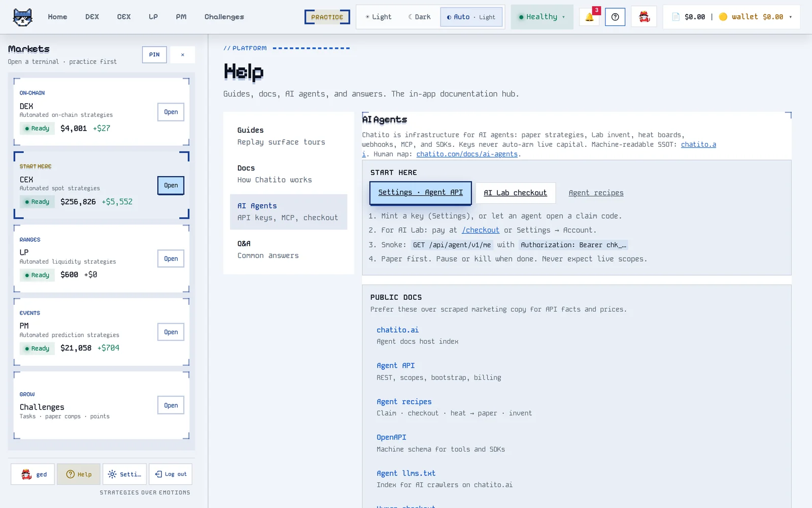Screen dimensions: 812x508
Task: Close the Markets panel with X
Action: [183, 54]
